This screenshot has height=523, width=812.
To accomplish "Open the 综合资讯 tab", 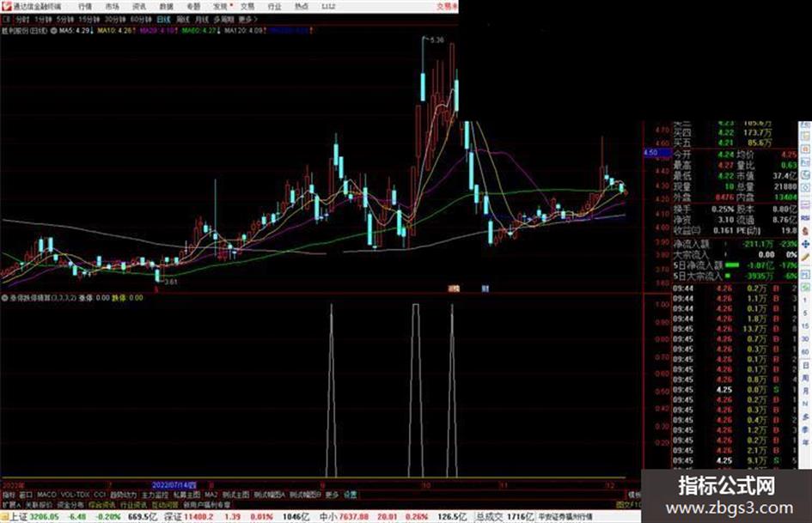I will click(101, 504).
